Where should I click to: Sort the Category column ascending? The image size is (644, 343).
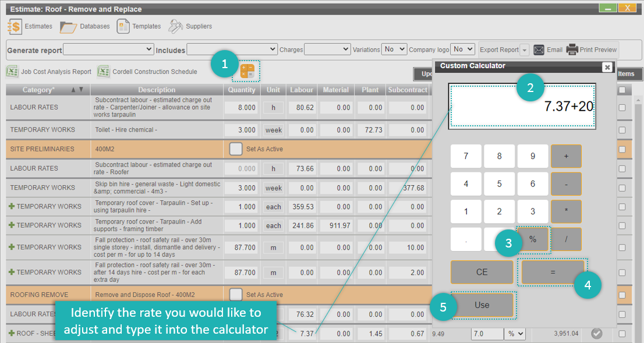coord(73,90)
